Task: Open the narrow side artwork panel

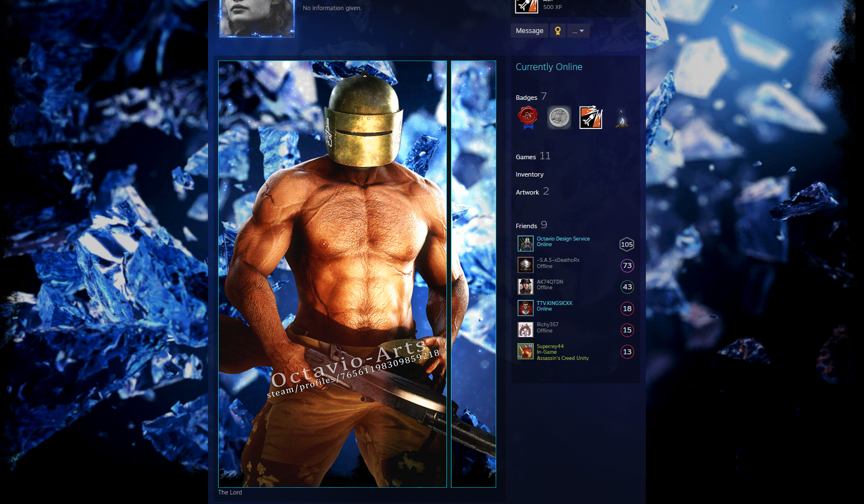Action: 474,274
